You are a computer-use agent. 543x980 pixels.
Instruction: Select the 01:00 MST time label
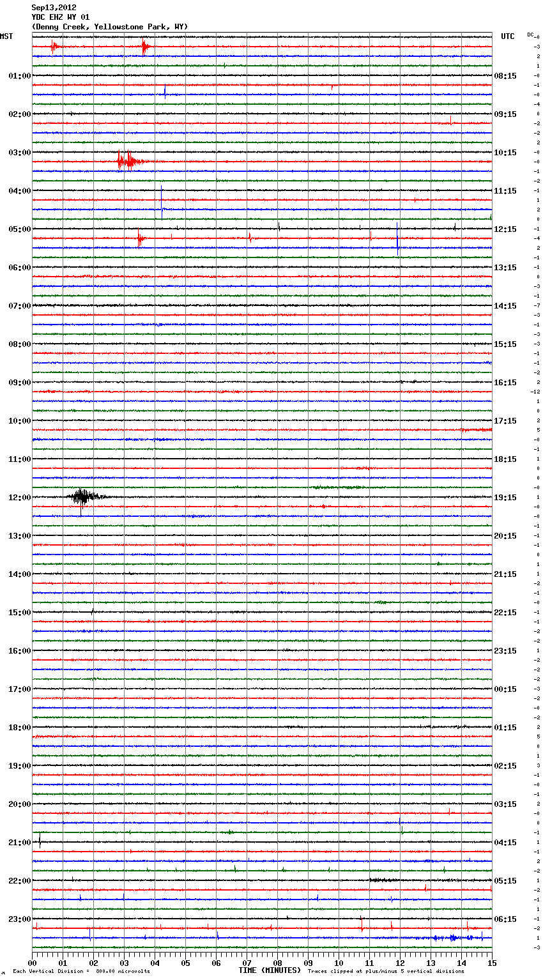(20, 76)
